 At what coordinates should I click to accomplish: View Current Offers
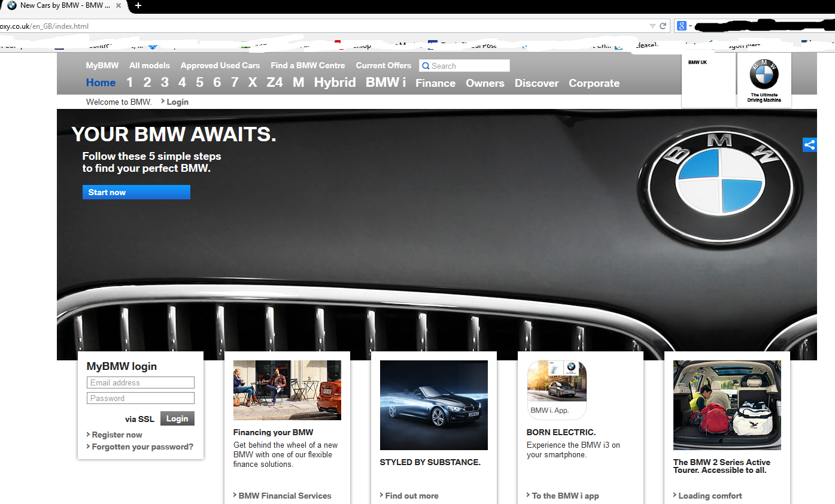point(384,65)
